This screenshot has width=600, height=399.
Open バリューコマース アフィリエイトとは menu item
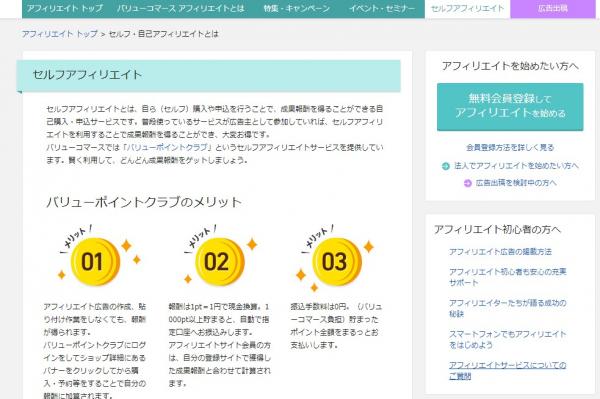(x=181, y=8)
